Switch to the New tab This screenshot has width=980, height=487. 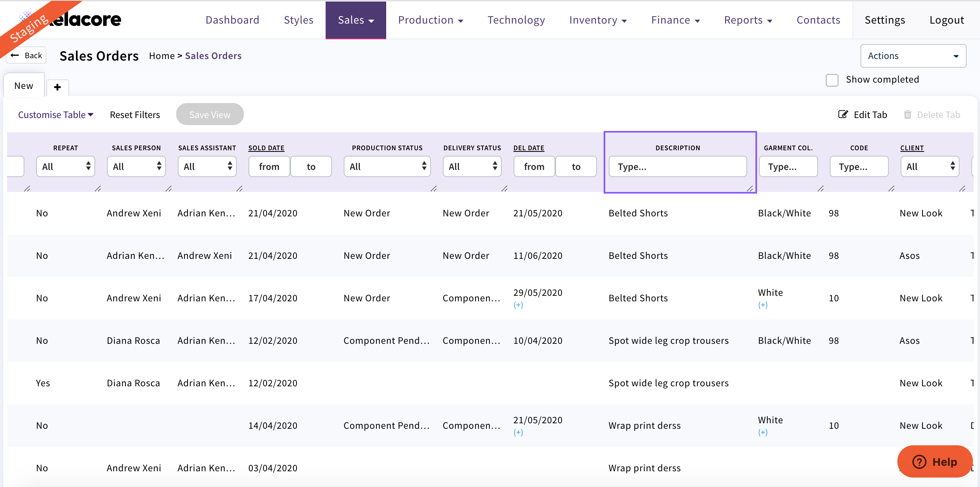(24, 86)
